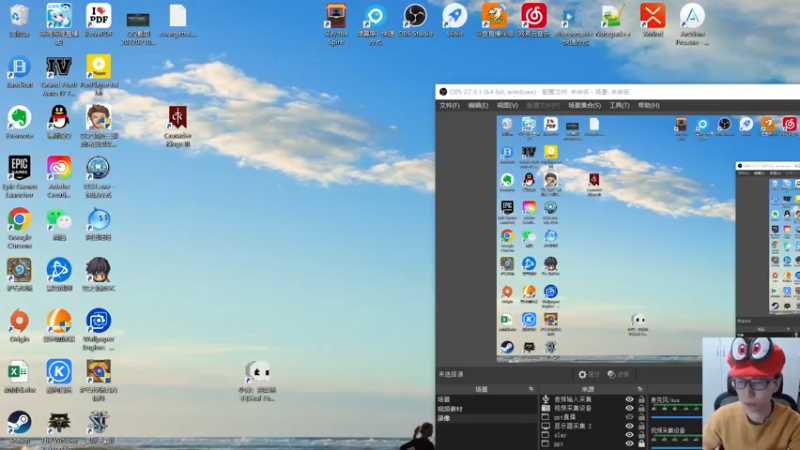The width and height of the screenshot is (800, 450).
Task: Open the 帮助(H) menu in OBS
Action: (x=648, y=105)
